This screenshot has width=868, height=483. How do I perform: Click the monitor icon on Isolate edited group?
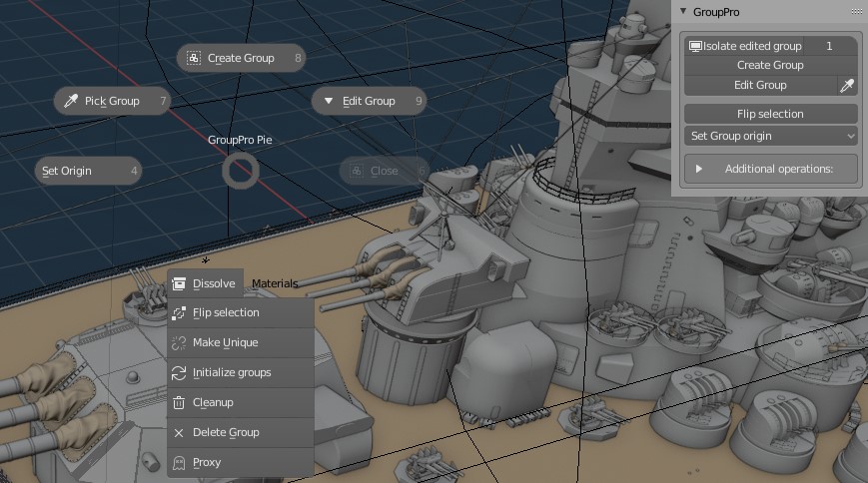click(695, 46)
